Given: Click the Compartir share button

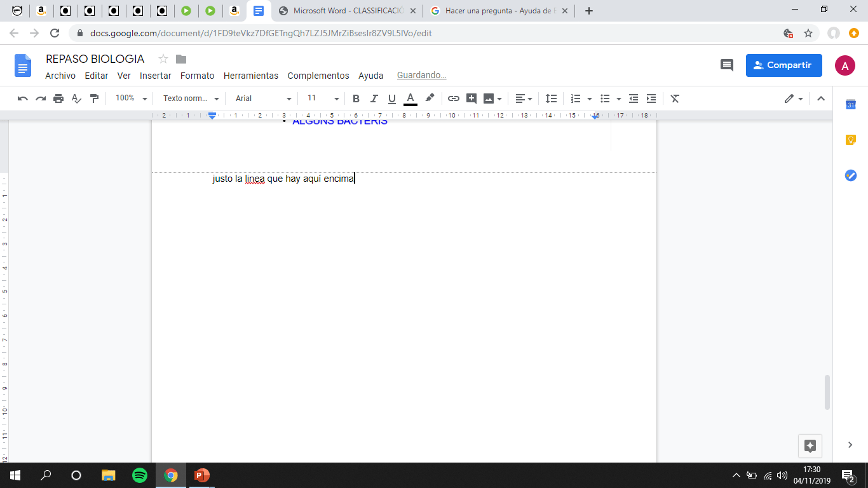Looking at the screenshot, I should 783,65.
